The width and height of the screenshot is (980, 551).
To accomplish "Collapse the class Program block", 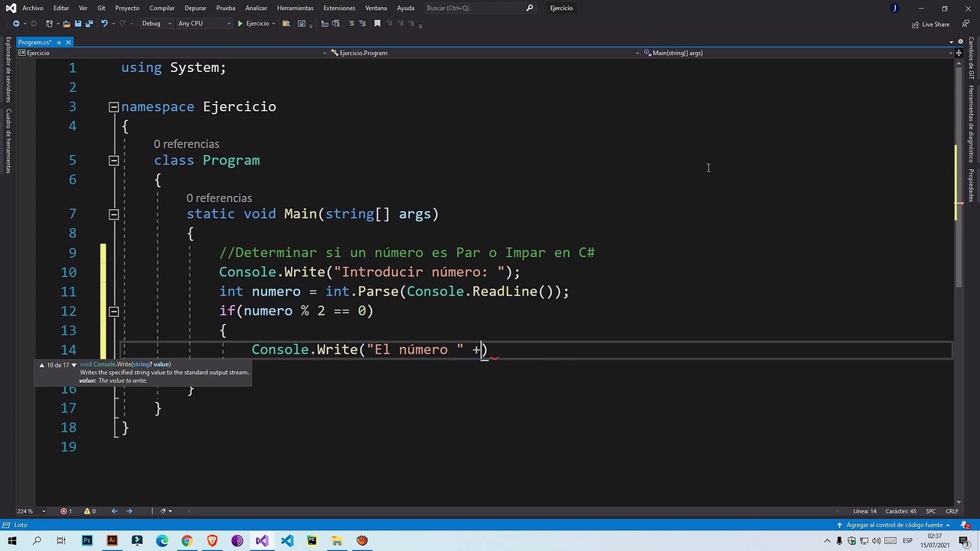I will pos(113,161).
